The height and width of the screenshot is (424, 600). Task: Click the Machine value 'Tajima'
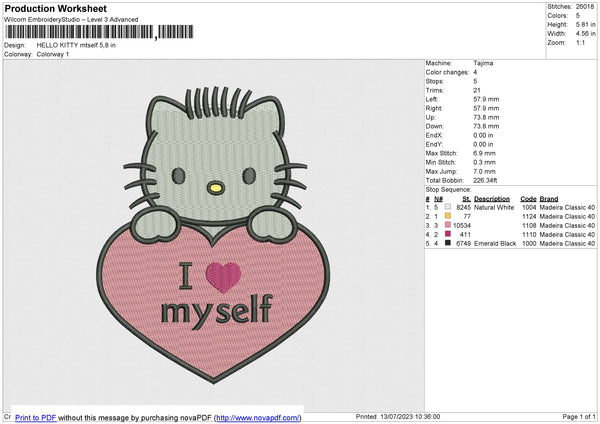coord(483,63)
